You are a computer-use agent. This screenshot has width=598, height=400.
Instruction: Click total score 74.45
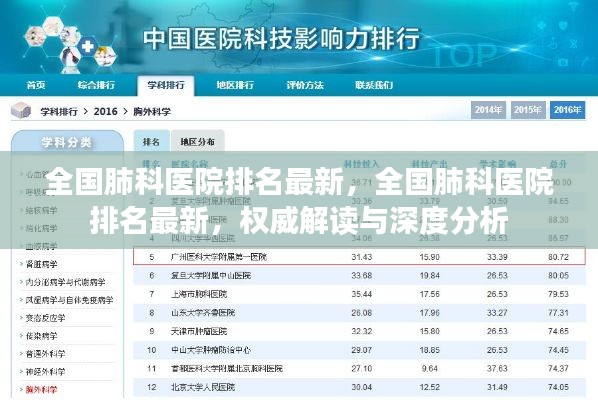[x=558, y=350]
